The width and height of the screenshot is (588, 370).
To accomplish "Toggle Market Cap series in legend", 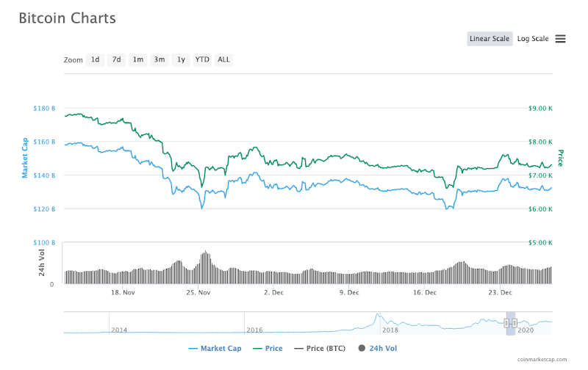I will click(x=215, y=348).
